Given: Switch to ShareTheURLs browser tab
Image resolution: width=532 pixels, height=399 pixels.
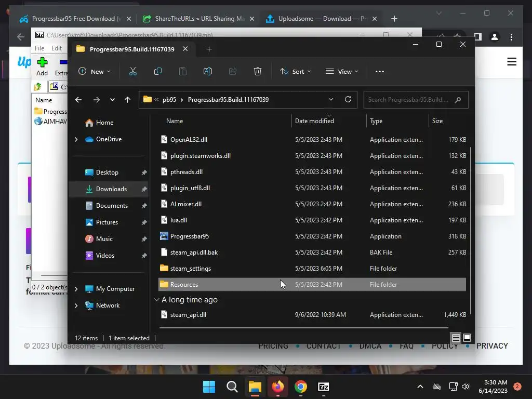Looking at the screenshot, I should [198, 19].
